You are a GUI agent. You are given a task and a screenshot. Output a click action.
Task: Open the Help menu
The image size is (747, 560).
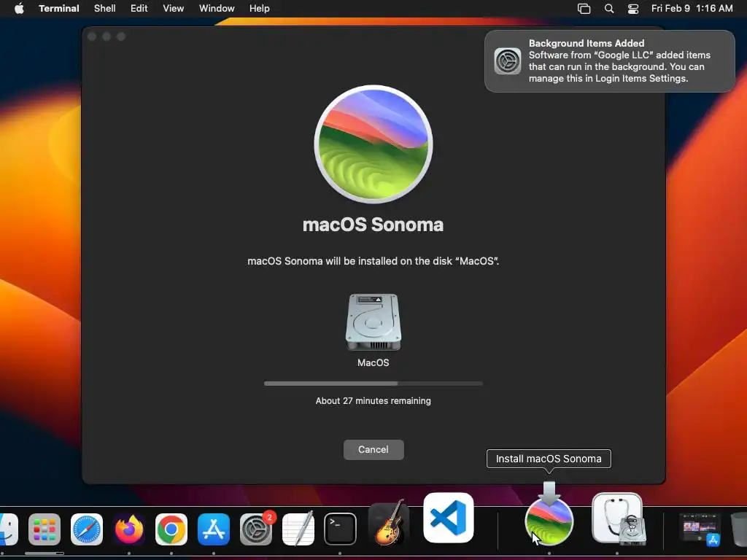260,8
